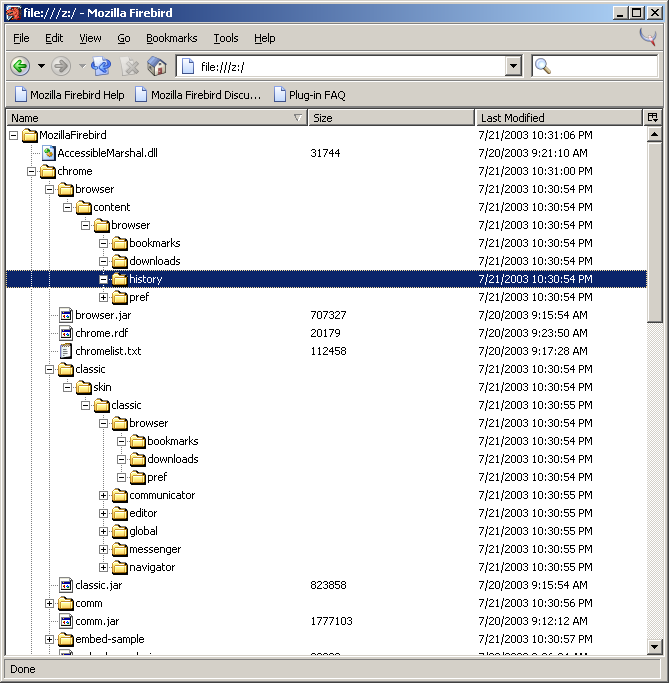Image resolution: width=669 pixels, height=683 pixels.
Task: Click the Reload page icon
Action: 100,66
